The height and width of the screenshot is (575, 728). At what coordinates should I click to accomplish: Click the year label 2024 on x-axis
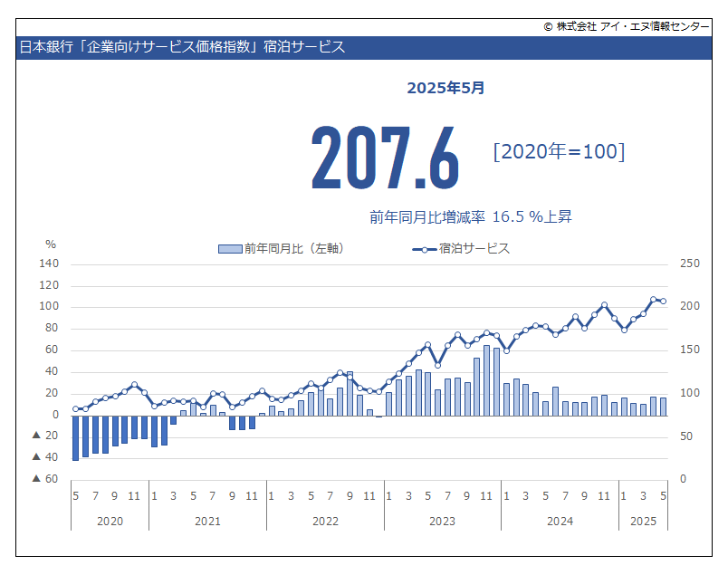coord(560,522)
